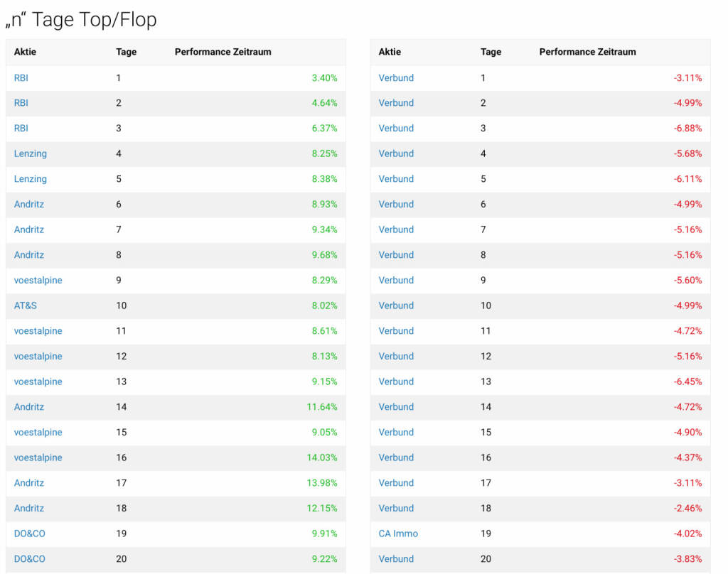Click the Tage header in flop table
The image size is (728, 574).
click(x=491, y=52)
